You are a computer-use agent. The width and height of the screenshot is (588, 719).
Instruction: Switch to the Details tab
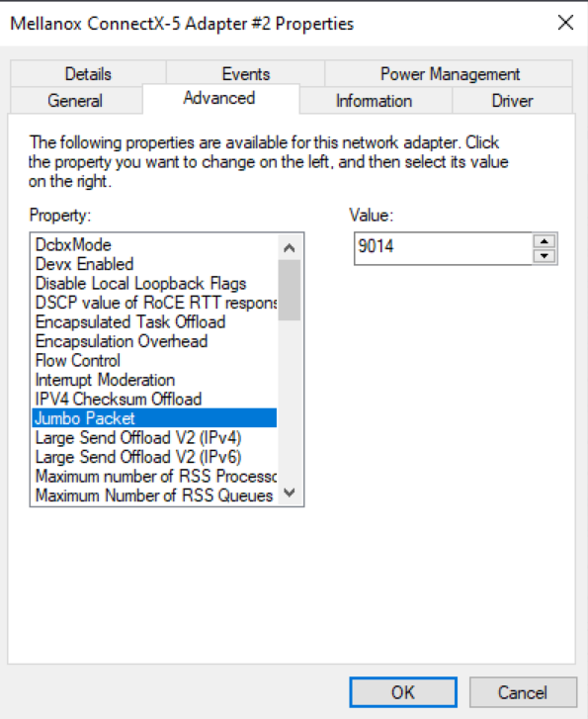click(x=88, y=74)
